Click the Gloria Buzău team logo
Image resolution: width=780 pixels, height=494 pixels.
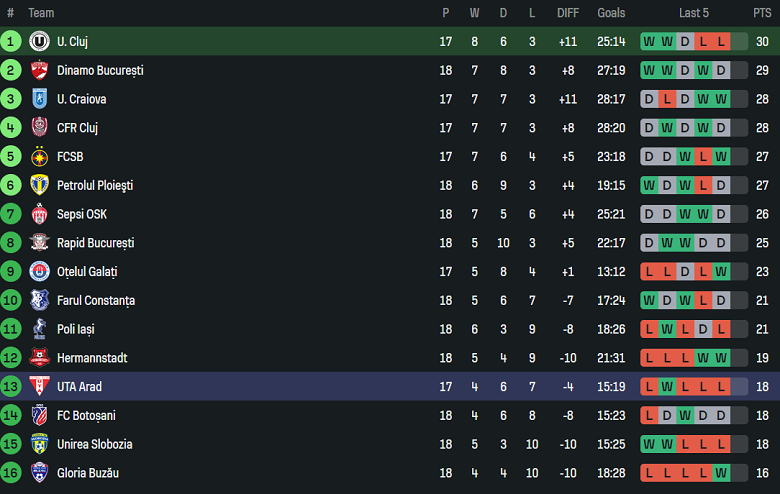[x=40, y=473]
